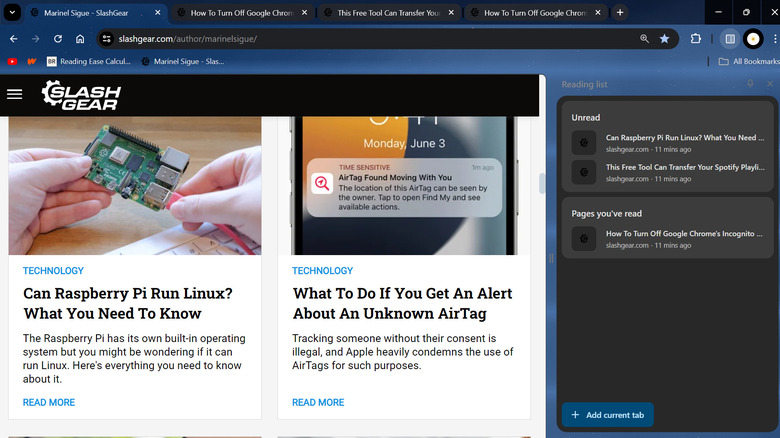Open the Extensions puzzle icon

[x=696, y=39]
